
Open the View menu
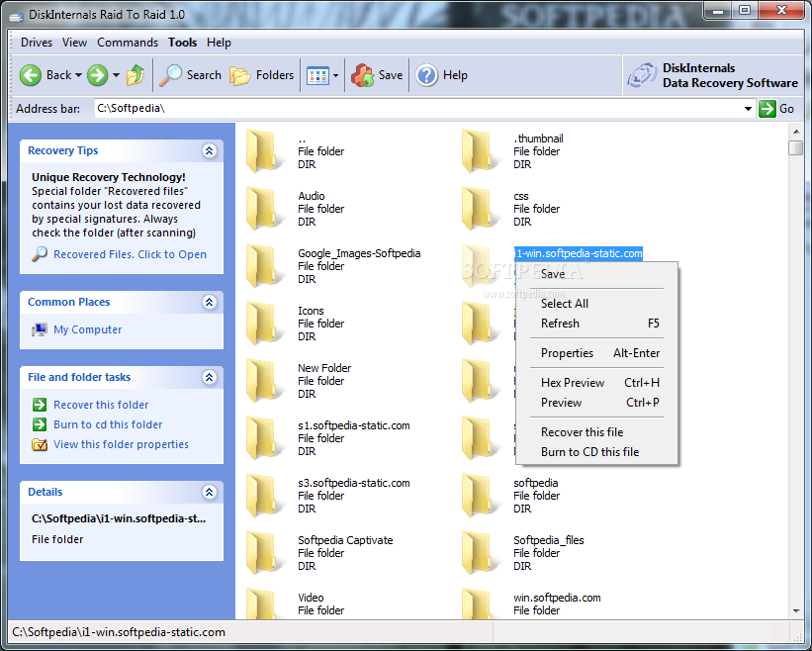tap(74, 43)
